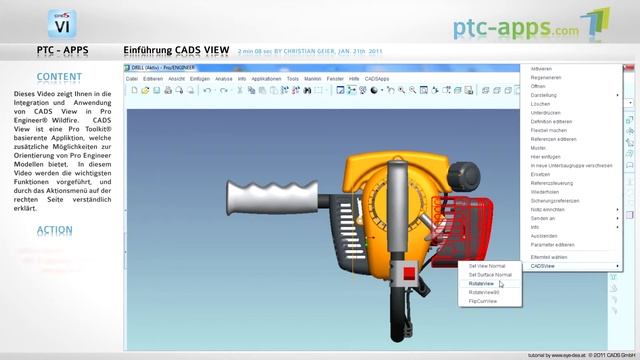
Task: Click the open folder toolbar icon
Action: pyautogui.click(x=145, y=90)
